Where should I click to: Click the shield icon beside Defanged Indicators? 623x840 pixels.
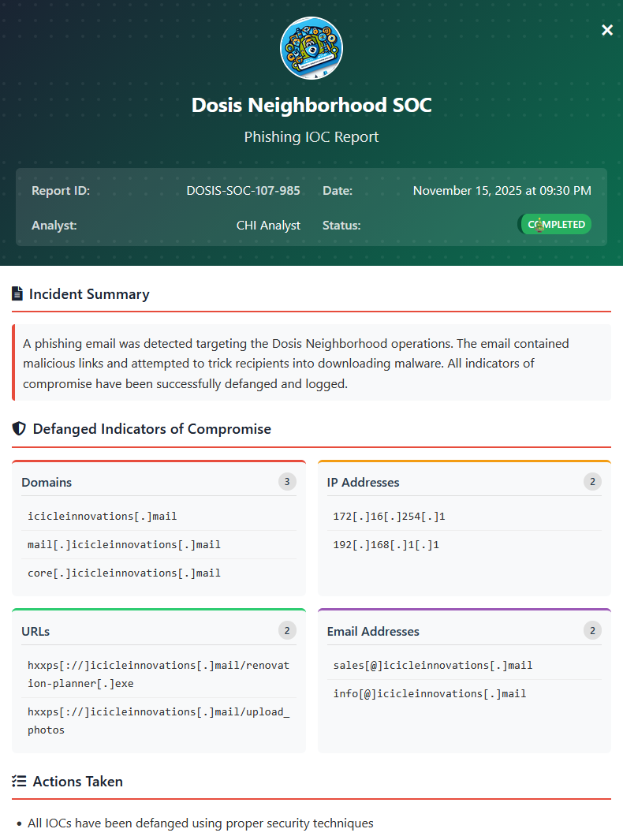point(20,429)
